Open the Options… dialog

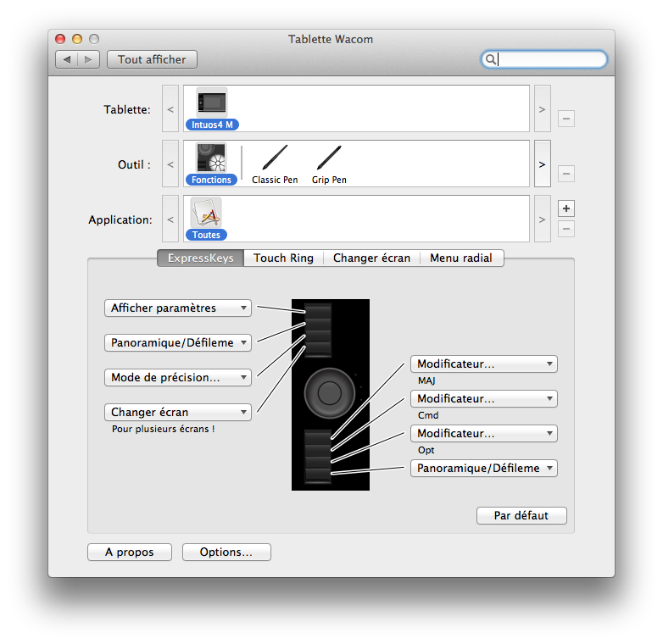pyautogui.click(x=226, y=552)
